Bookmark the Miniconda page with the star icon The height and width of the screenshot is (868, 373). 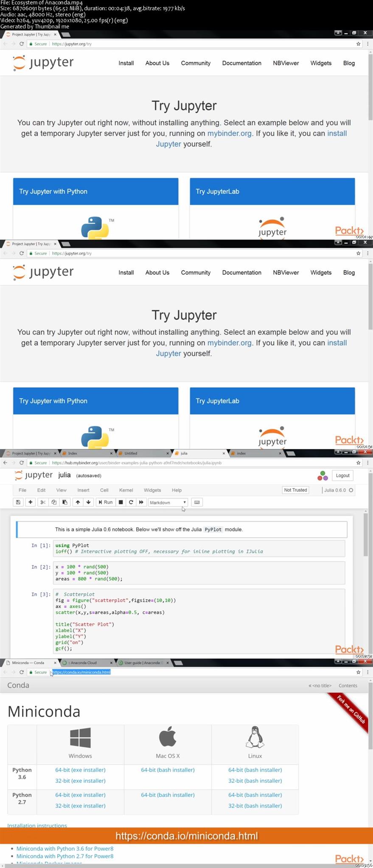(x=358, y=672)
